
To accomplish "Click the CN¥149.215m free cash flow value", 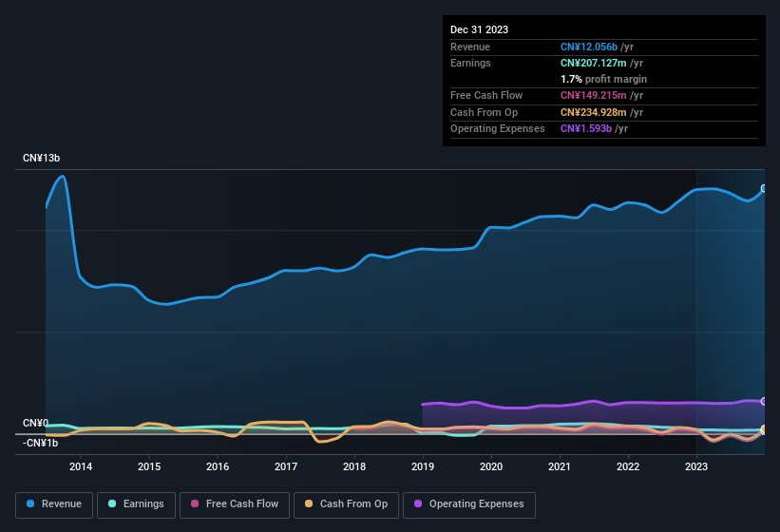I will click(x=594, y=95).
